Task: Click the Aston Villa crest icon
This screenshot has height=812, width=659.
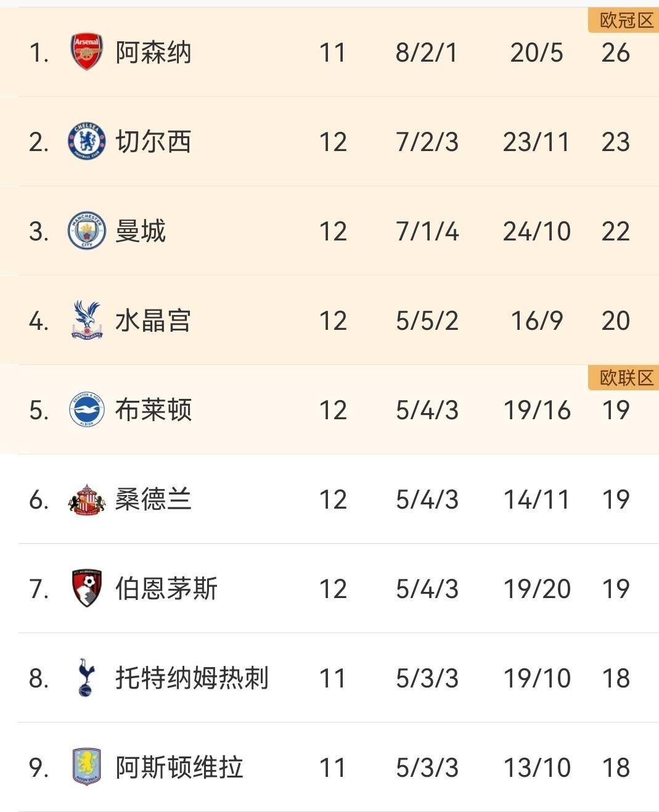Action: (x=86, y=767)
